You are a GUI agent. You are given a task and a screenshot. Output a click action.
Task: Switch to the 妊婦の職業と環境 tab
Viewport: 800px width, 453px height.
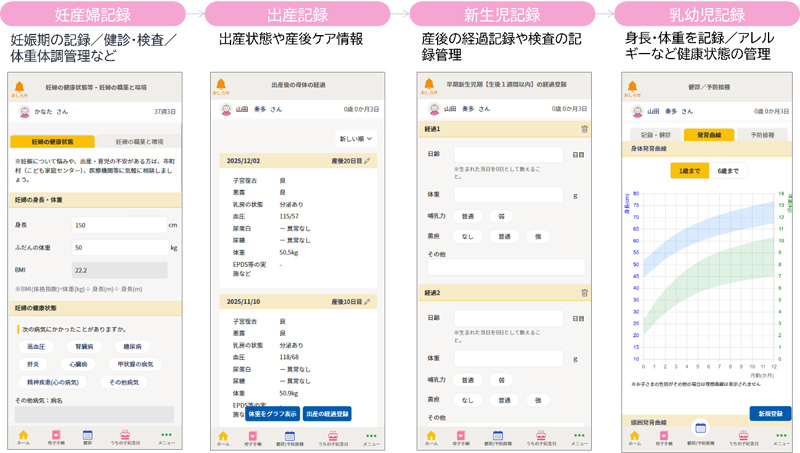[x=139, y=142]
